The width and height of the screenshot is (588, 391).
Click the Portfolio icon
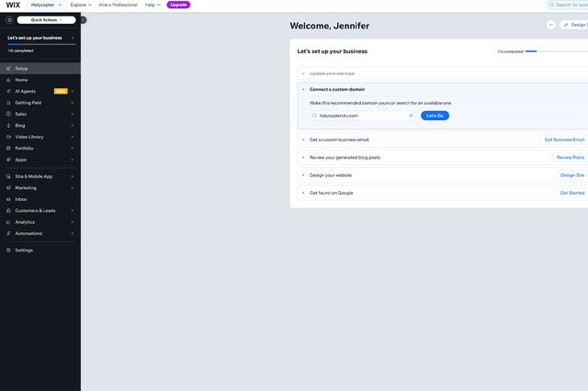click(8, 149)
